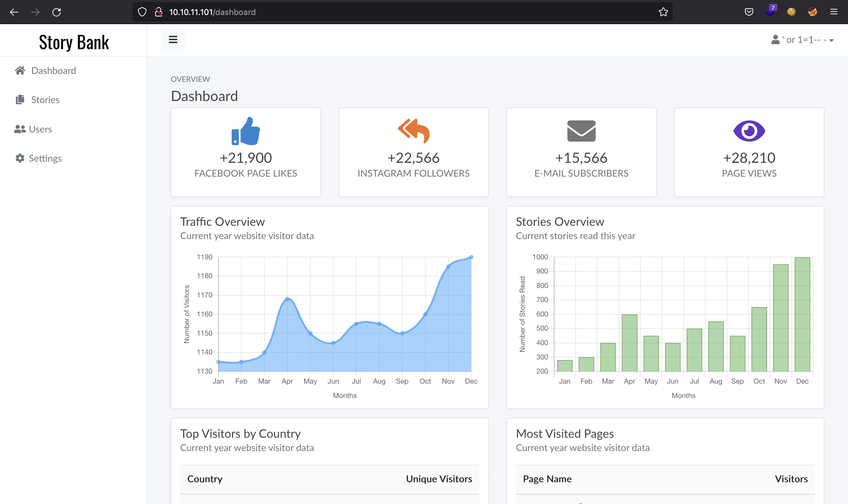Click the Stories copy icon in the sidebar

(20, 100)
